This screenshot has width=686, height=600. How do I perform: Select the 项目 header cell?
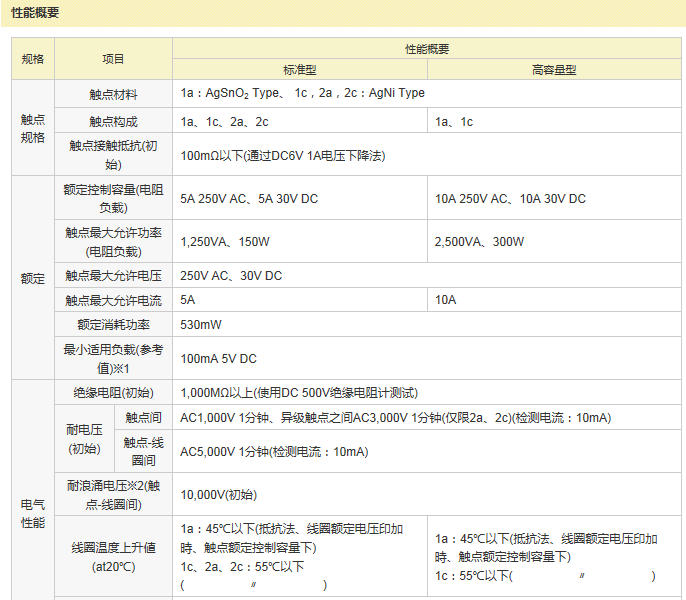113,59
